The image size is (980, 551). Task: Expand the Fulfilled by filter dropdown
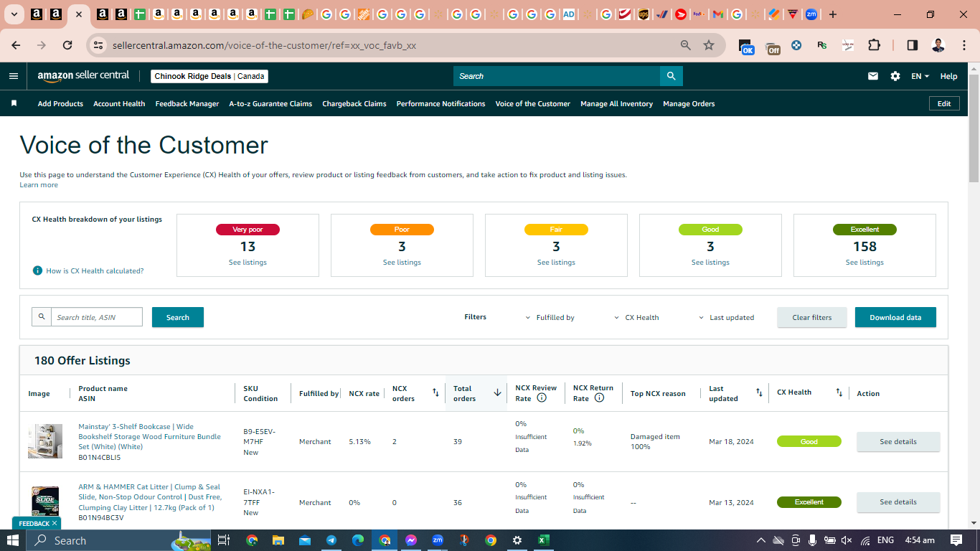(x=550, y=317)
